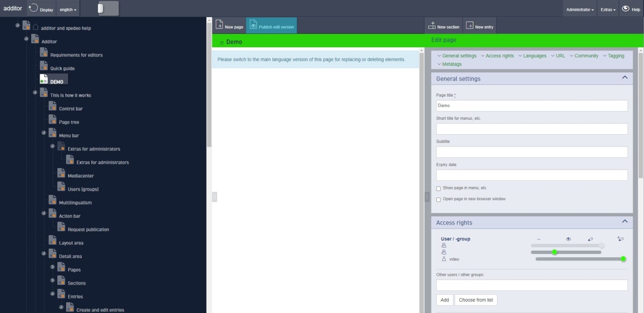Open the english language dropdown
Image resolution: width=644 pixels, height=313 pixels.
point(68,10)
